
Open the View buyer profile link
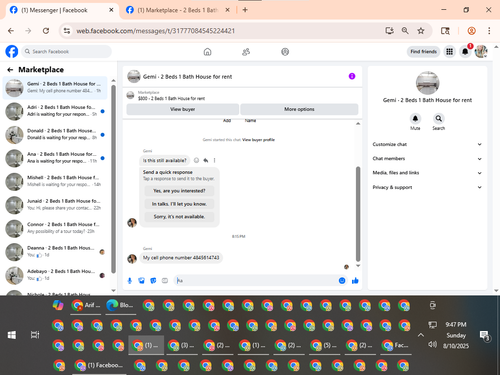[258, 140]
